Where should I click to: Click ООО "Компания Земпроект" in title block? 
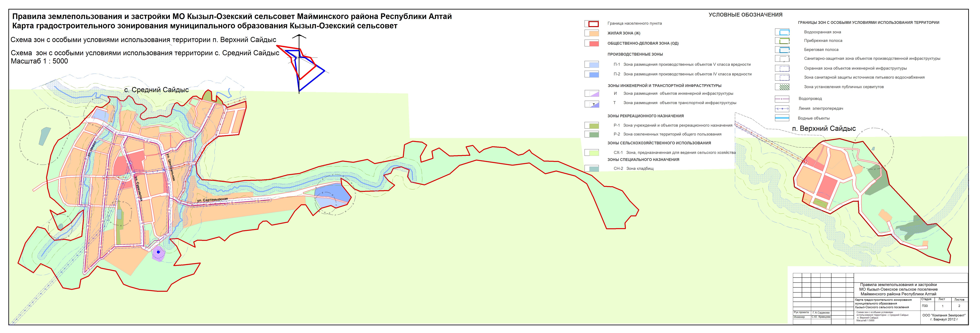click(944, 315)
